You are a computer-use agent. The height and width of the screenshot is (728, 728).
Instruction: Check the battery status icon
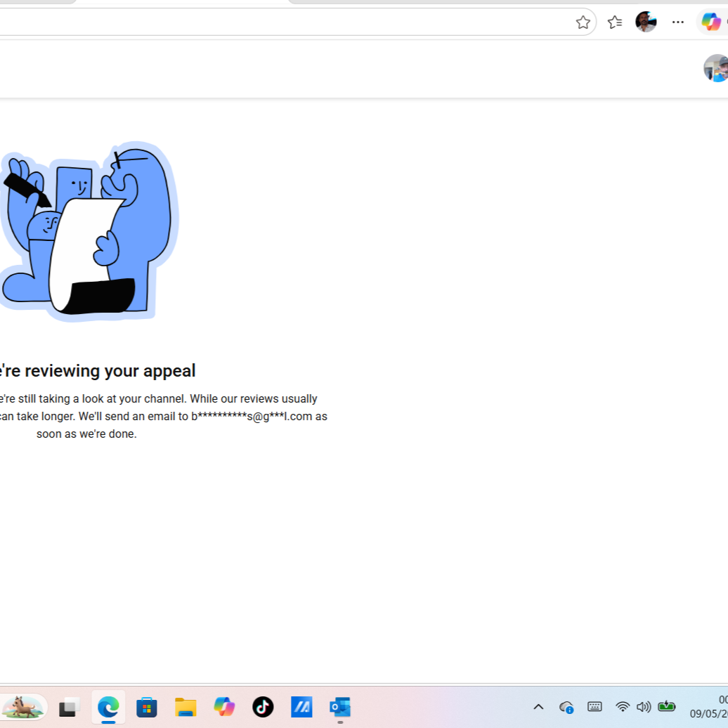coord(666,706)
